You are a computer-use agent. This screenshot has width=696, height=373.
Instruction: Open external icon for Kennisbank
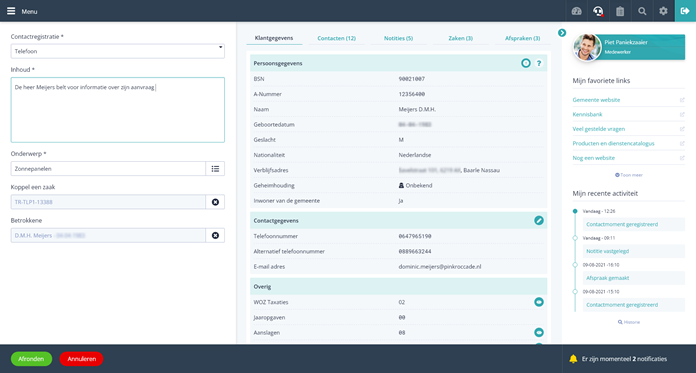(682, 115)
